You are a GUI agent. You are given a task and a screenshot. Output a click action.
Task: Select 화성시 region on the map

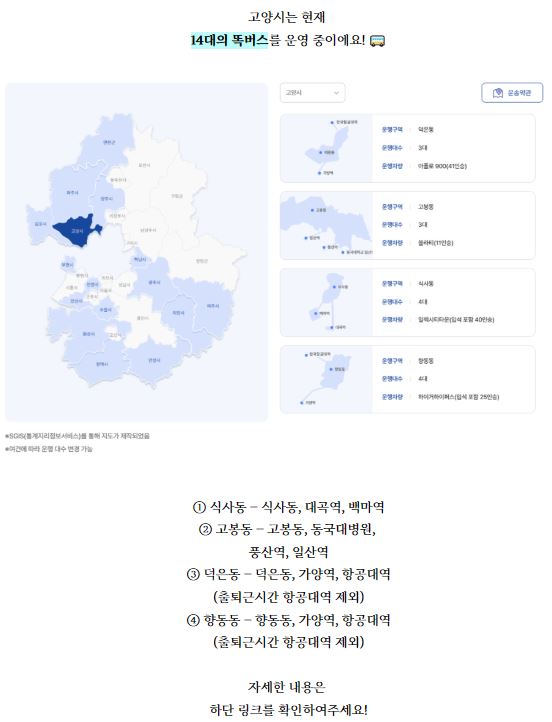click(88, 333)
